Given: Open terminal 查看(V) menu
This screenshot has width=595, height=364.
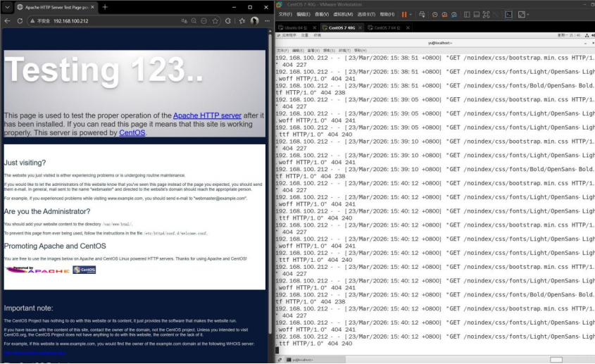Looking at the screenshot, I should pos(313,51).
